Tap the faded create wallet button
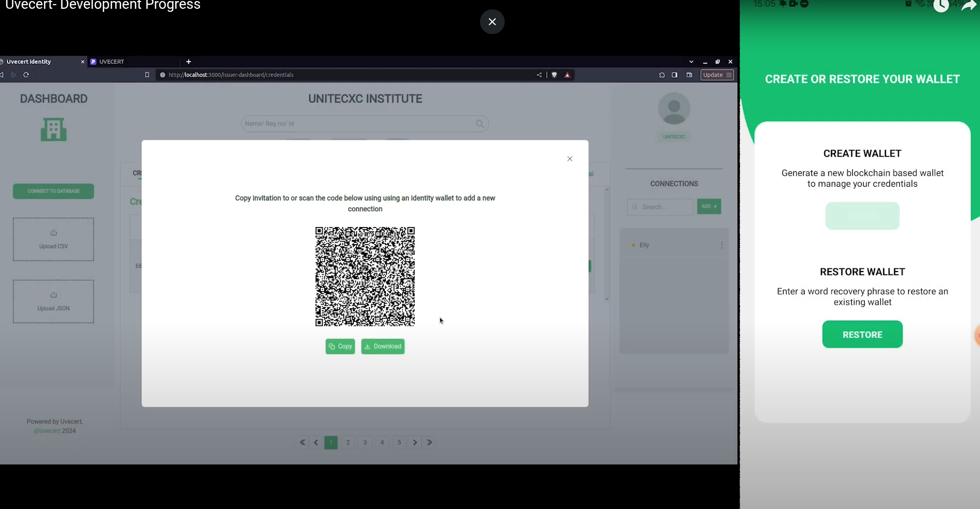Image resolution: width=980 pixels, height=509 pixels. (x=862, y=216)
